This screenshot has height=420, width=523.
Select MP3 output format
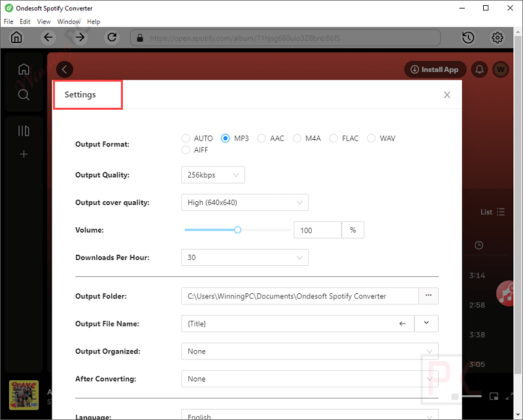[x=225, y=138]
